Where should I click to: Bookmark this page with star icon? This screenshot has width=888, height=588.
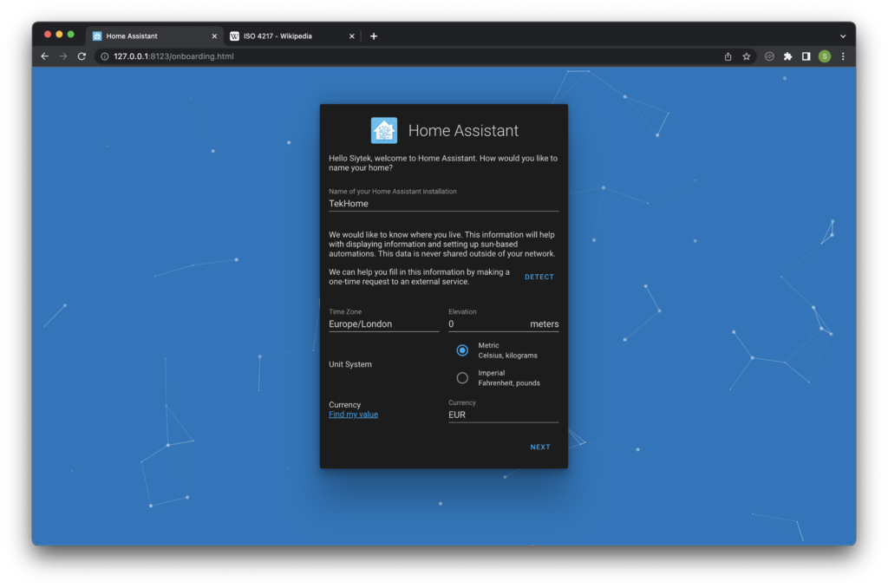[747, 56]
